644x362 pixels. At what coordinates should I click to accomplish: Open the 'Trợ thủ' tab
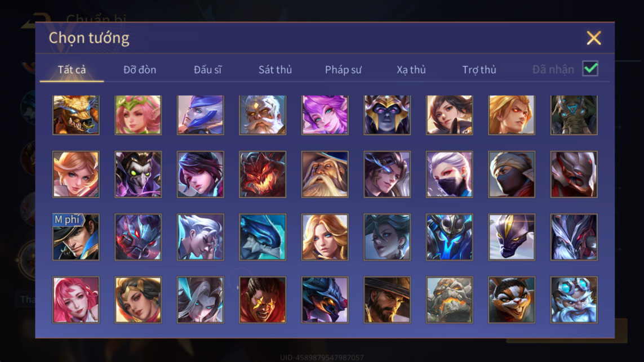pyautogui.click(x=479, y=70)
